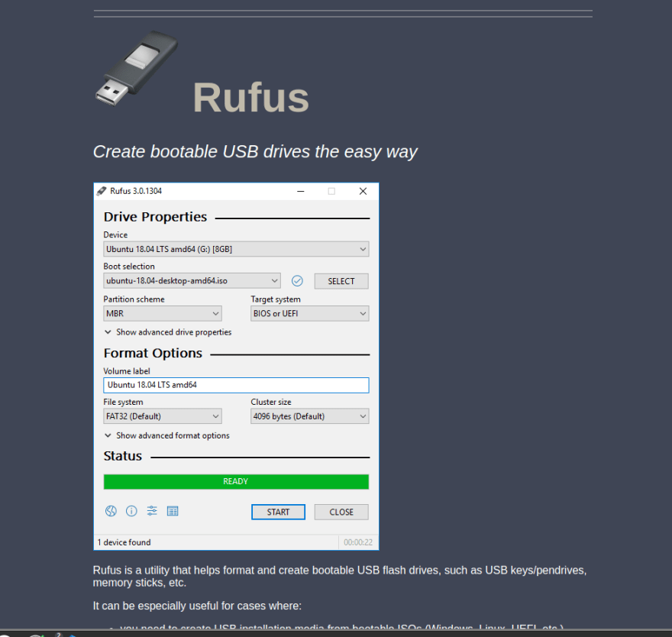Click the 'Drive Properties' section heading

(155, 217)
